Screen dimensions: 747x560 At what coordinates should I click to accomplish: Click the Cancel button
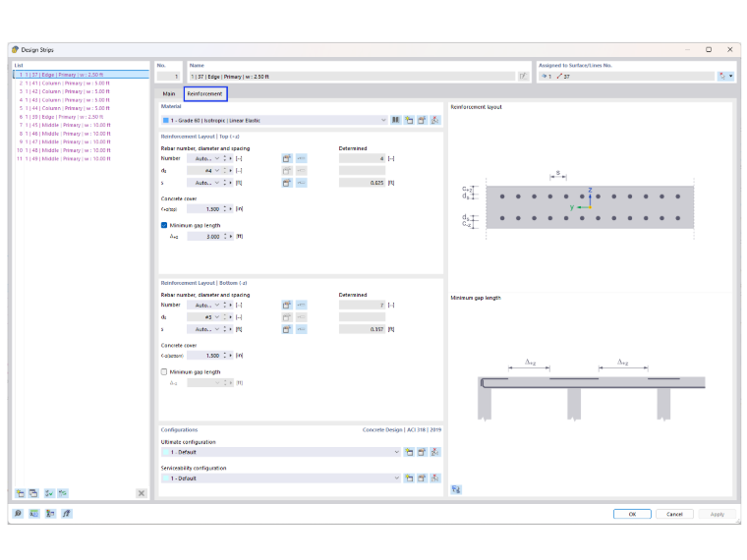coord(674,514)
